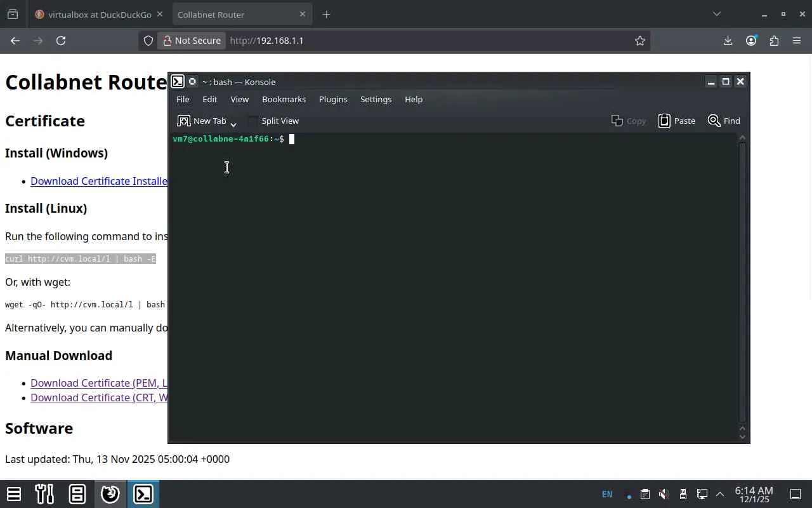Click the highlighted curl http://cvm.local/l command text

[x=81, y=259]
